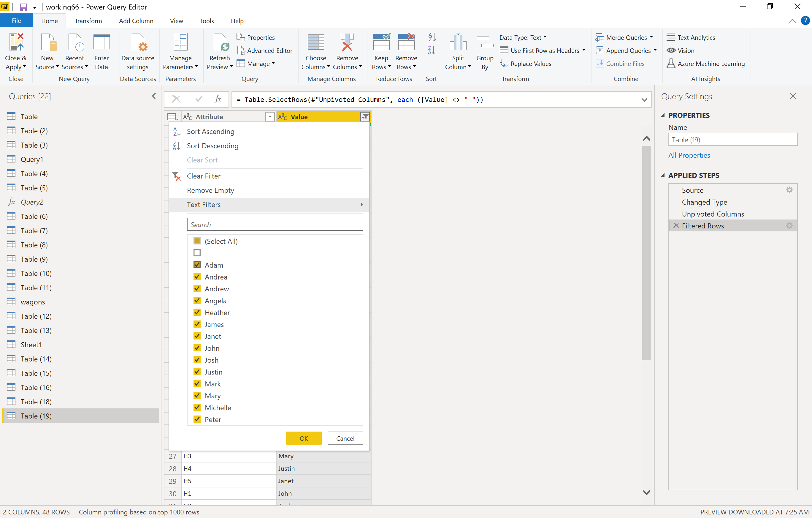The image size is (812, 518).
Task: Click the Split Column icon
Action: point(458,42)
